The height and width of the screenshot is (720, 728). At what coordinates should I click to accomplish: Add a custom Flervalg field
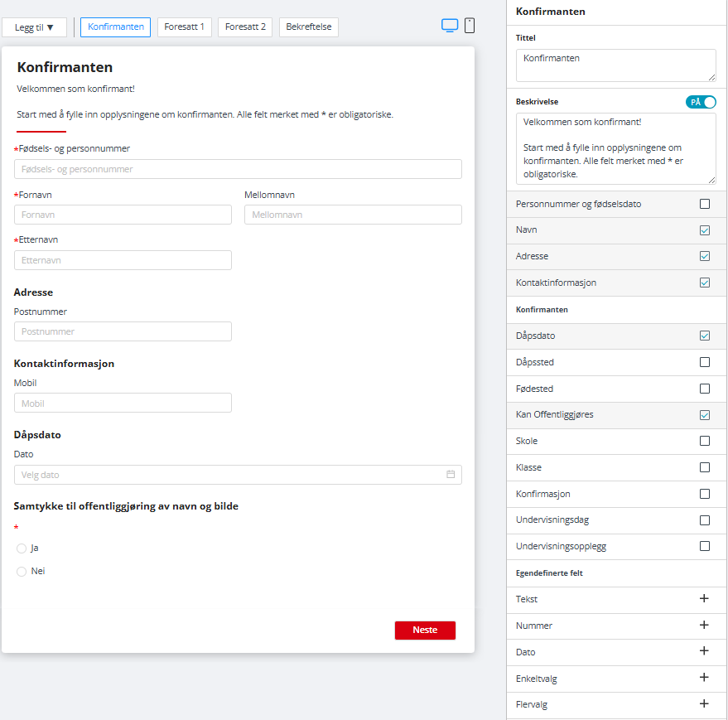tap(704, 704)
